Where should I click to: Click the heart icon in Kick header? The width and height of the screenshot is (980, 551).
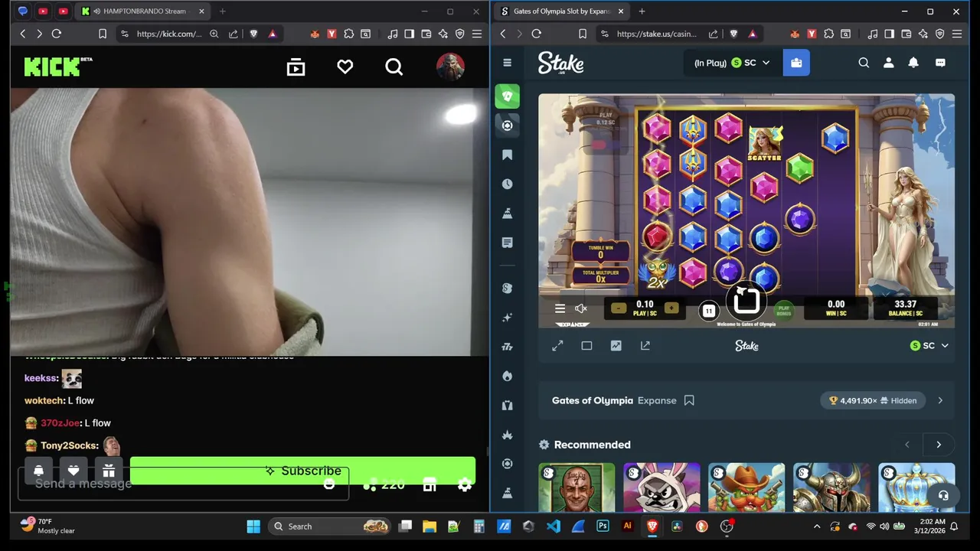(345, 67)
